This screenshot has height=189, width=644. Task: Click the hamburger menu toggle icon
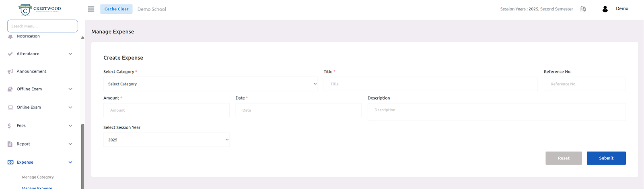pyautogui.click(x=91, y=9)
